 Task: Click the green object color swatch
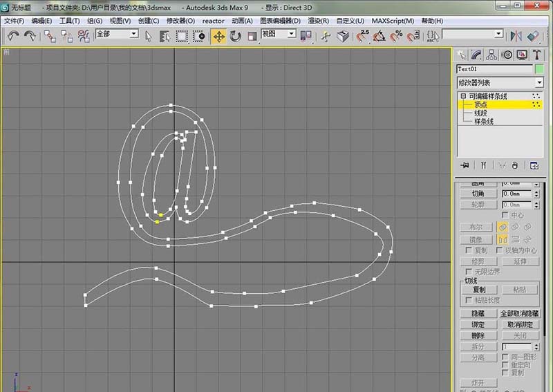(538, 69)
